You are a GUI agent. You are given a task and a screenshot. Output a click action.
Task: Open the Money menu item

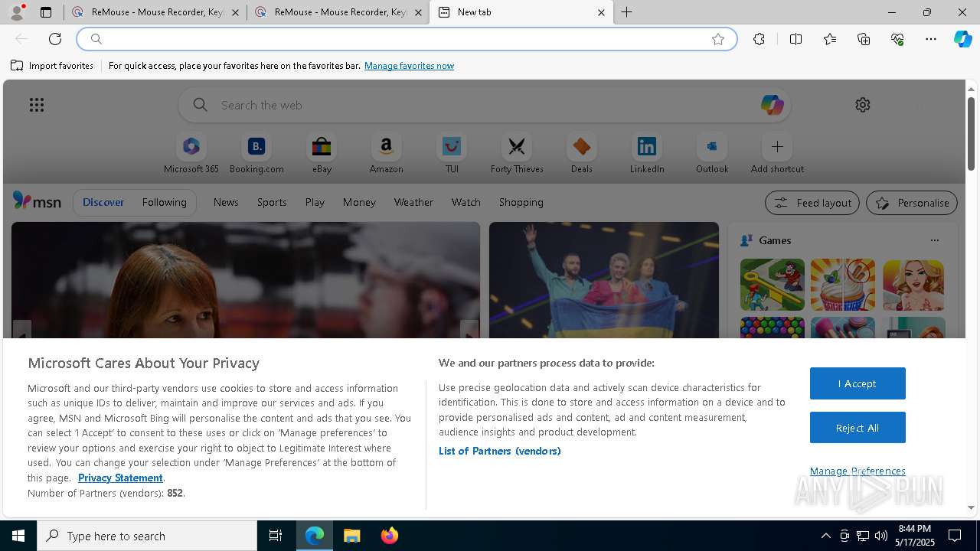[359, 202]
